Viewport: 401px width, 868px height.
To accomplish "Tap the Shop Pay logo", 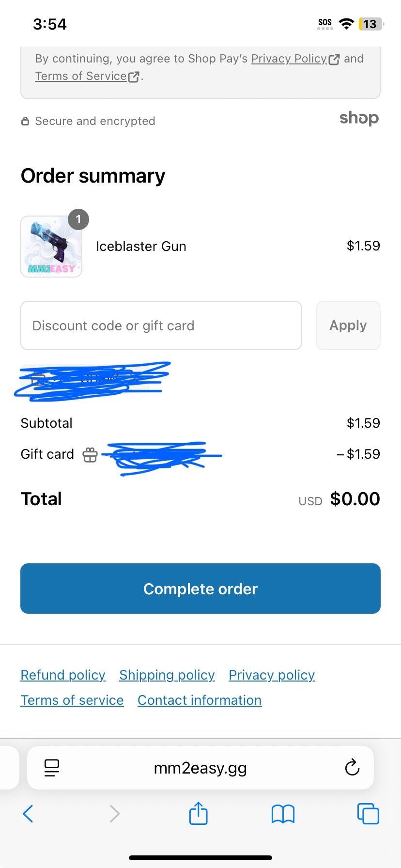I will (359, 118).
